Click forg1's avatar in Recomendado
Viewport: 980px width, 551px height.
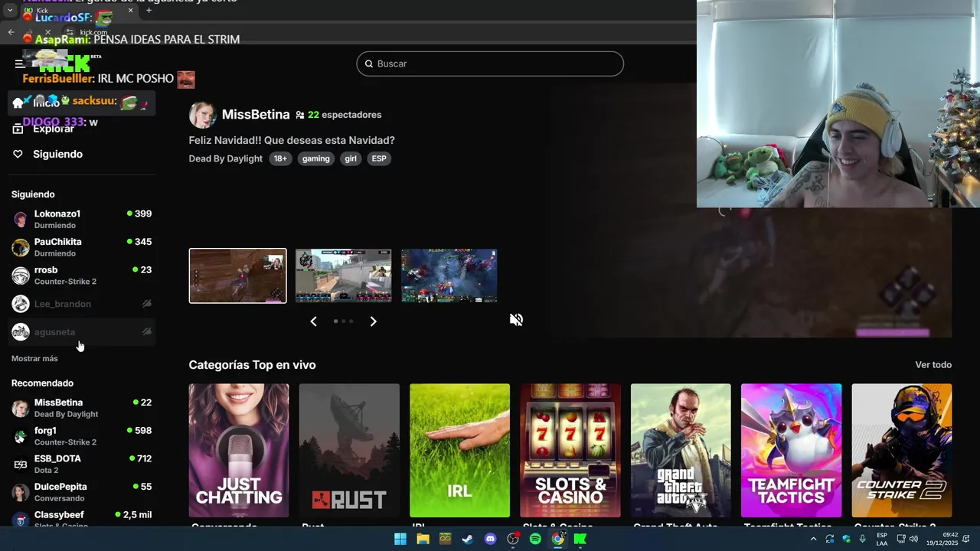21,436
